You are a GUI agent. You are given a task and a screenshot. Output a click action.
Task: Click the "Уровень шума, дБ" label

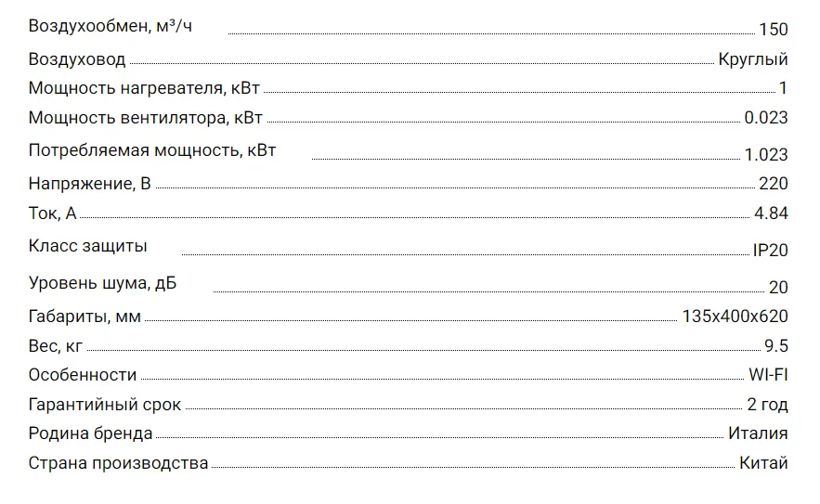(x=102, y=283)
